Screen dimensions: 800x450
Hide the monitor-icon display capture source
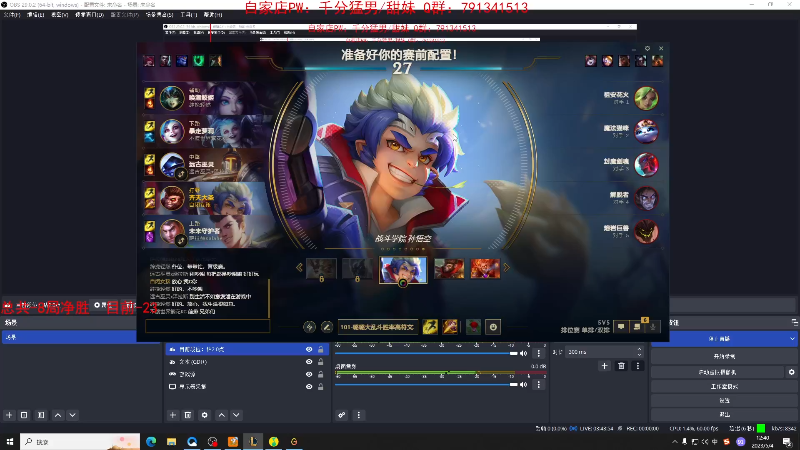point(309,387)
